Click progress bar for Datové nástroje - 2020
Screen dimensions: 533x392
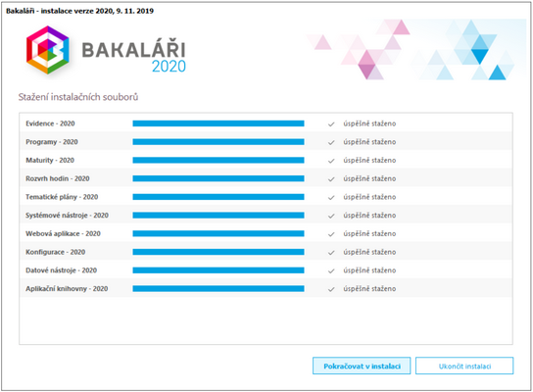pyautogui.click(x=218, y=270)
